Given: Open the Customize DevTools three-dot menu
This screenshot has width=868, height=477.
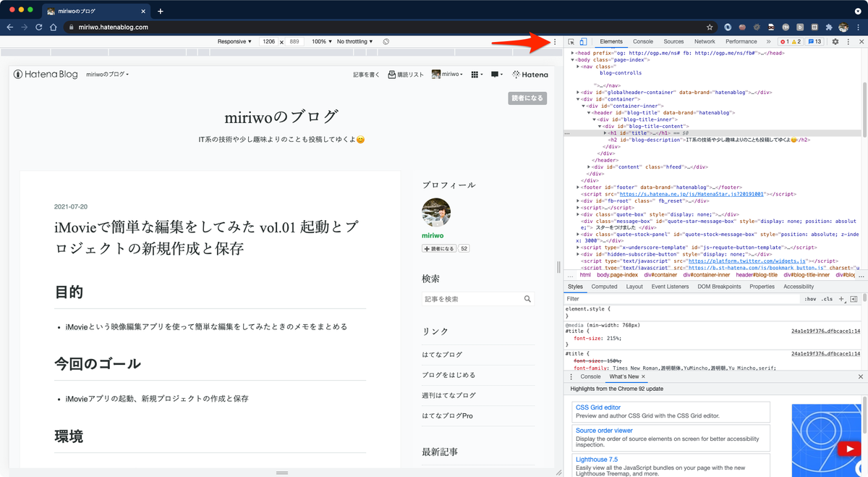Looking at the screenshot, I should tap(848, 42).
